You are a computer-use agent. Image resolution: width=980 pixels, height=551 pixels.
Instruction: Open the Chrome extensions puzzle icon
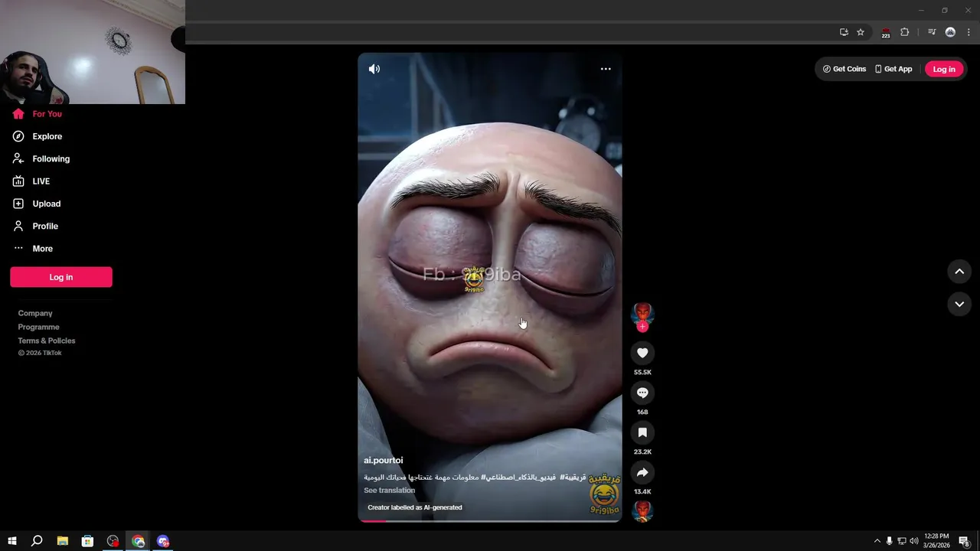pos(905,32)
